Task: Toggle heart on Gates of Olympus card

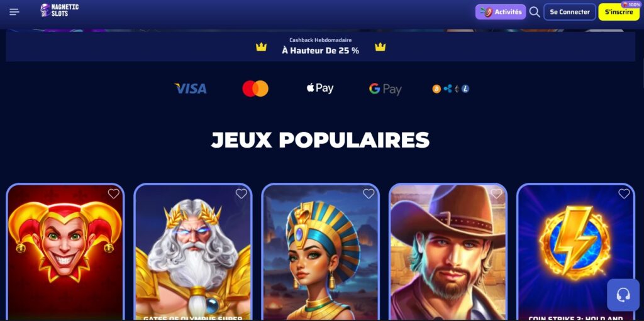Action: coord(241,193)
